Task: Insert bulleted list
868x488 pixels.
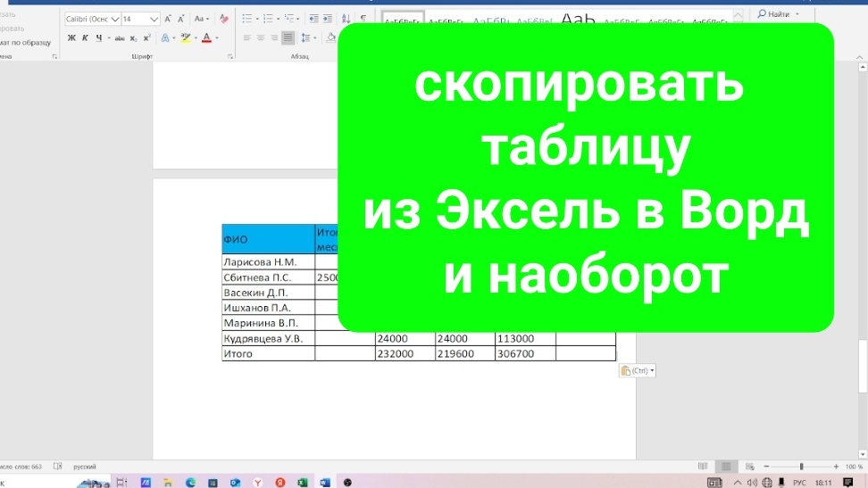Action: pos(247,19)
